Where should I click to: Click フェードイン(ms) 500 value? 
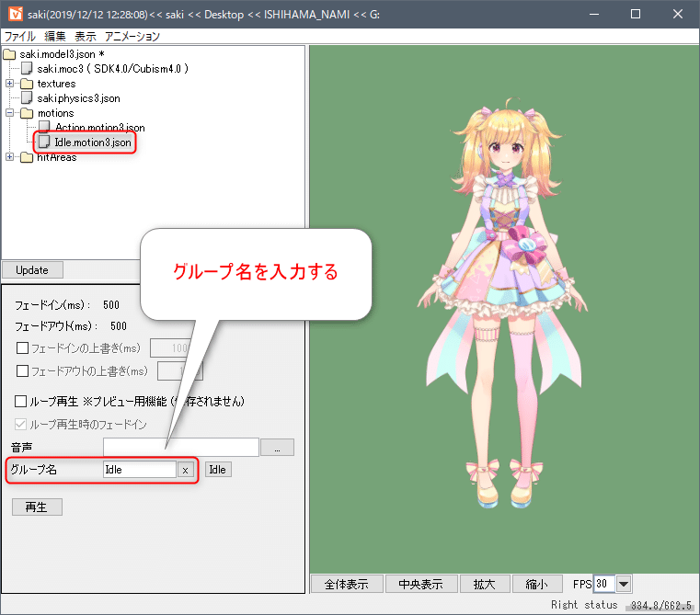point(111,305)
